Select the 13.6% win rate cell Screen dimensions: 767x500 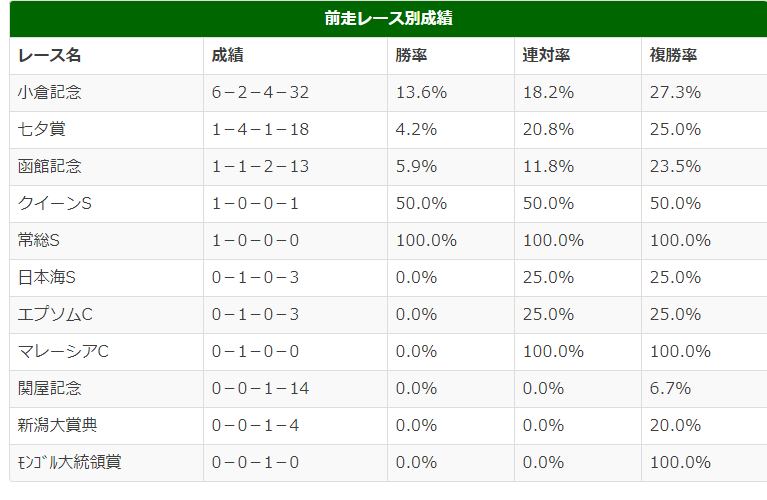coord(451,92)
